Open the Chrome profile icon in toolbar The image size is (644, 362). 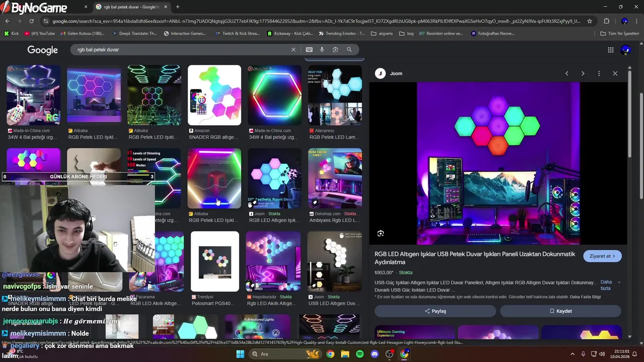[624, 21]
